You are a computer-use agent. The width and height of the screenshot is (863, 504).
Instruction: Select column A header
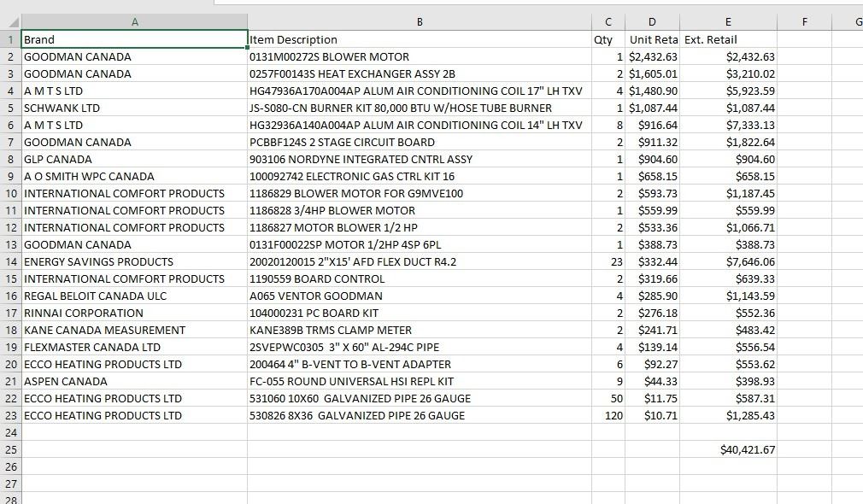(134, 22)
